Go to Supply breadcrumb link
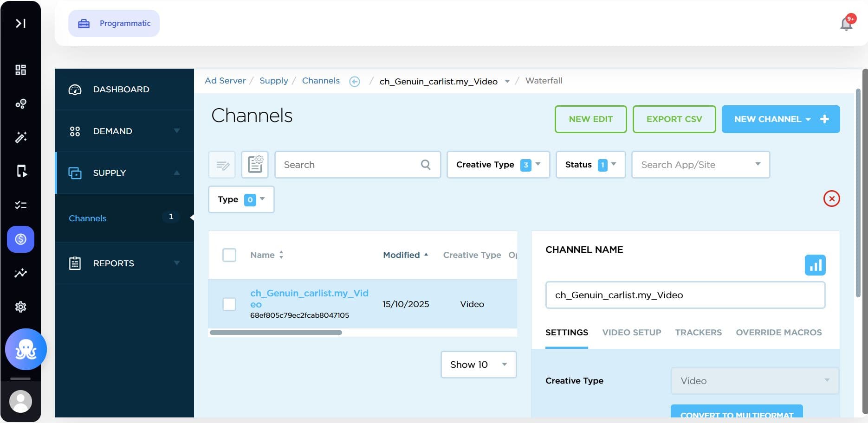 [x=273, y=81]
